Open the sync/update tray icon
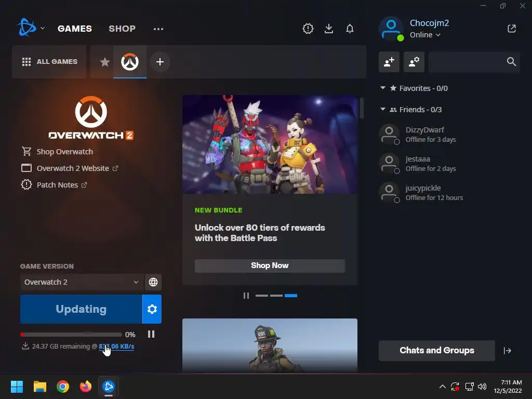Image resolution: width=532 pixels, height=399 pixels. tap(455, 387)
